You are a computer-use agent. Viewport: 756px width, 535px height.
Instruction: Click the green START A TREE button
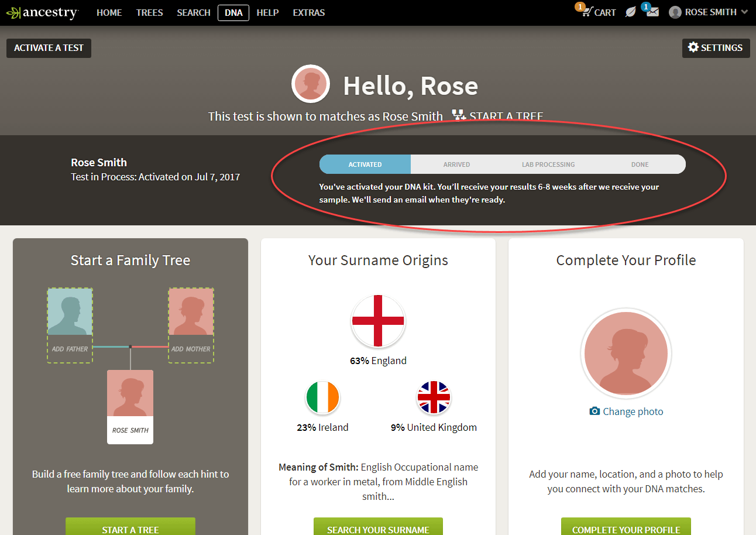130,527
